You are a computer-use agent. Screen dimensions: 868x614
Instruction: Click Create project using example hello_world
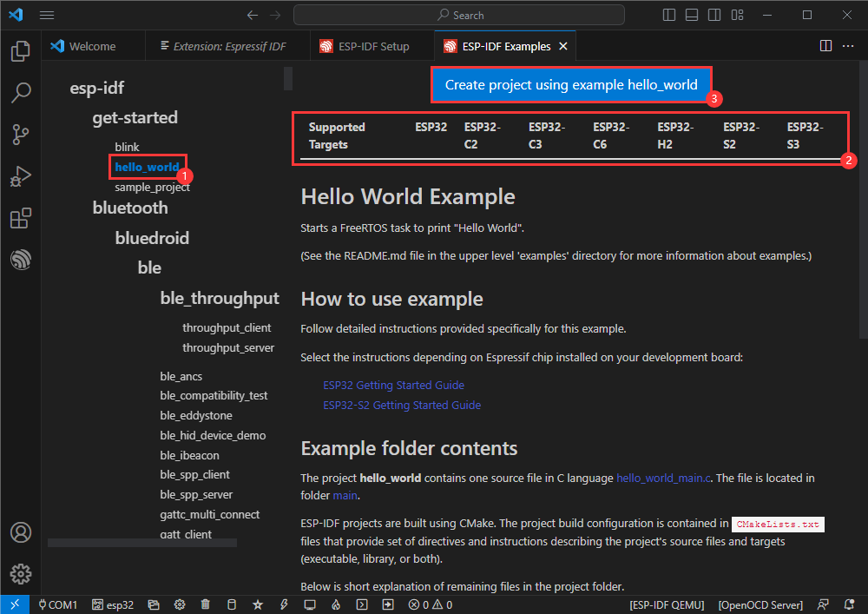click(571, 85)
